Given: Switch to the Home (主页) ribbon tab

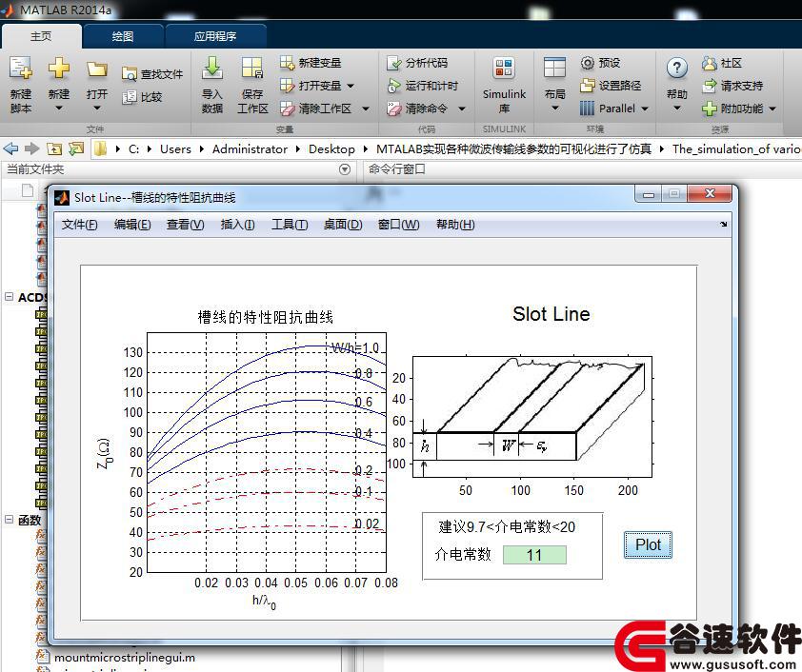Looking at the screenshot, I should [41, 36].
